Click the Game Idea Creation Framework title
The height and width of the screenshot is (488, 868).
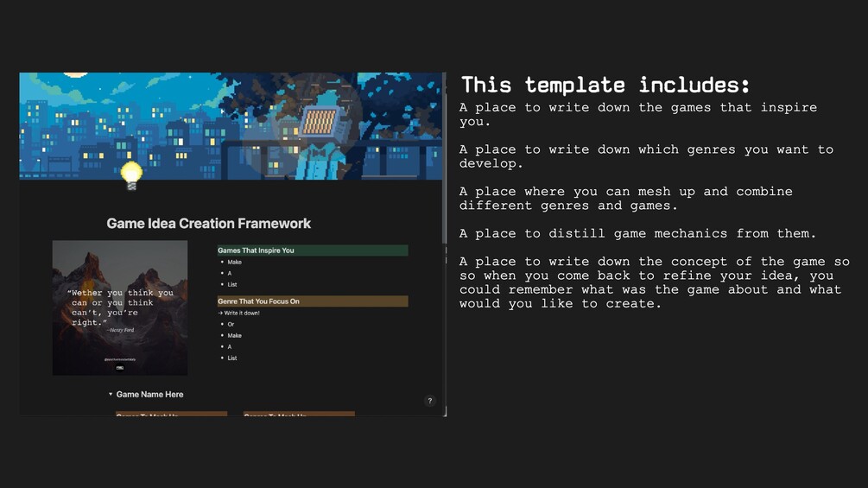(x=209, y=224)
